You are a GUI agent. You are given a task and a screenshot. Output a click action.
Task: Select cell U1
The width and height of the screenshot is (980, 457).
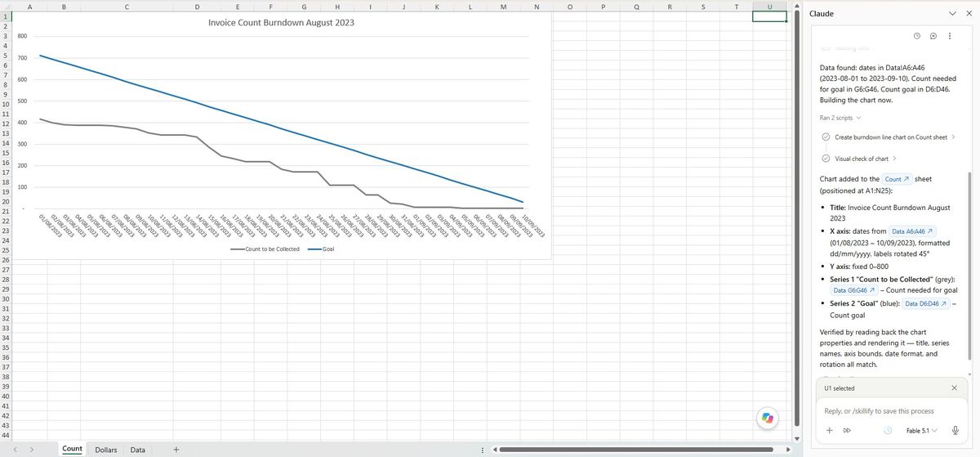769,16
